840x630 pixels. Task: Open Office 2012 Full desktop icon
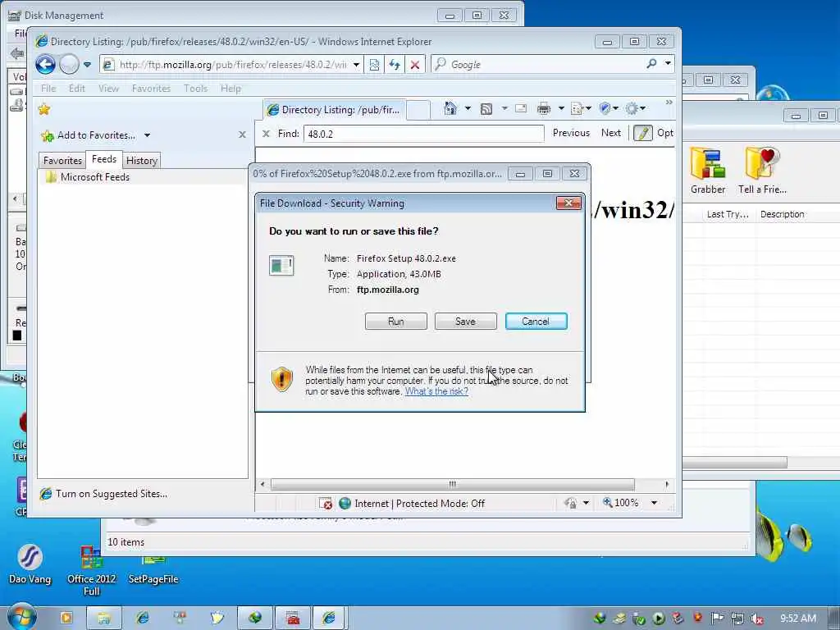point(92,571)
